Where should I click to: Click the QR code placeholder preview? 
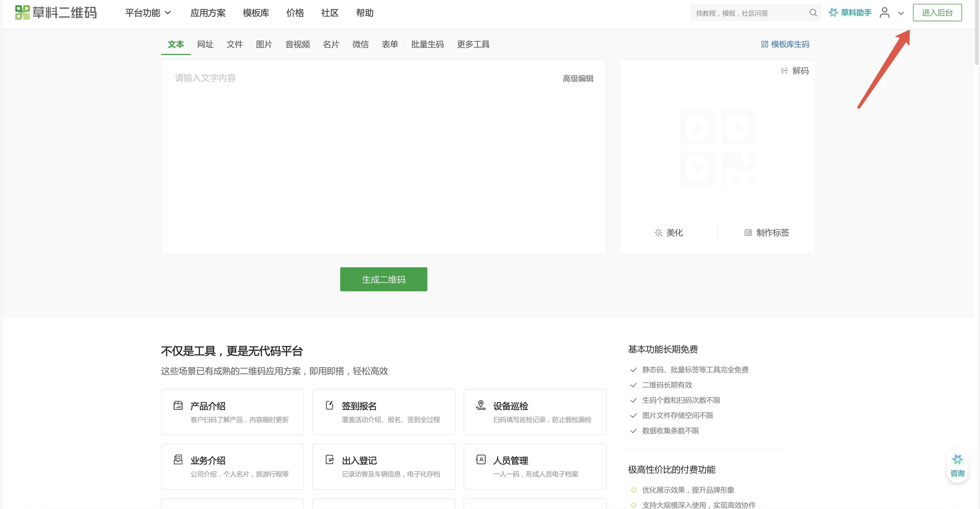point(717,148)
